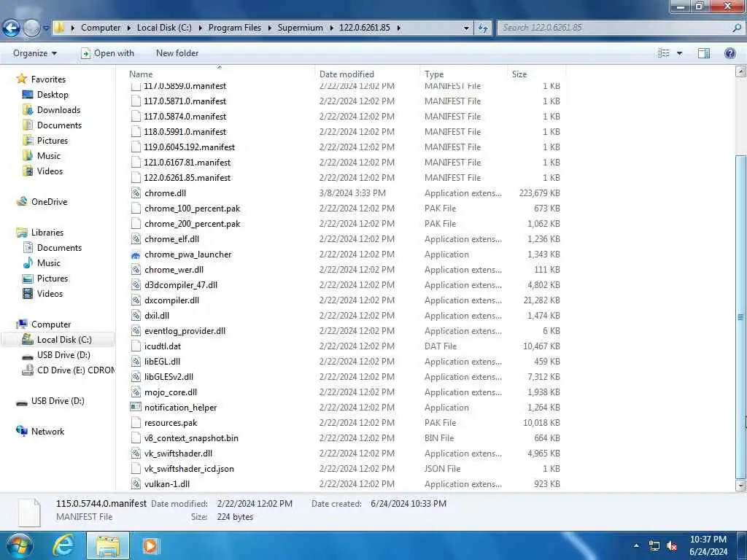
Task: Go back using the Back arrow button
Action: pos(11,28)
